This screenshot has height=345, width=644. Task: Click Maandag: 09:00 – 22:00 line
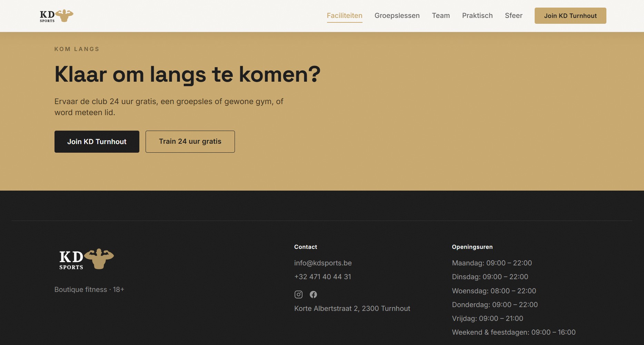click(492, 263)
